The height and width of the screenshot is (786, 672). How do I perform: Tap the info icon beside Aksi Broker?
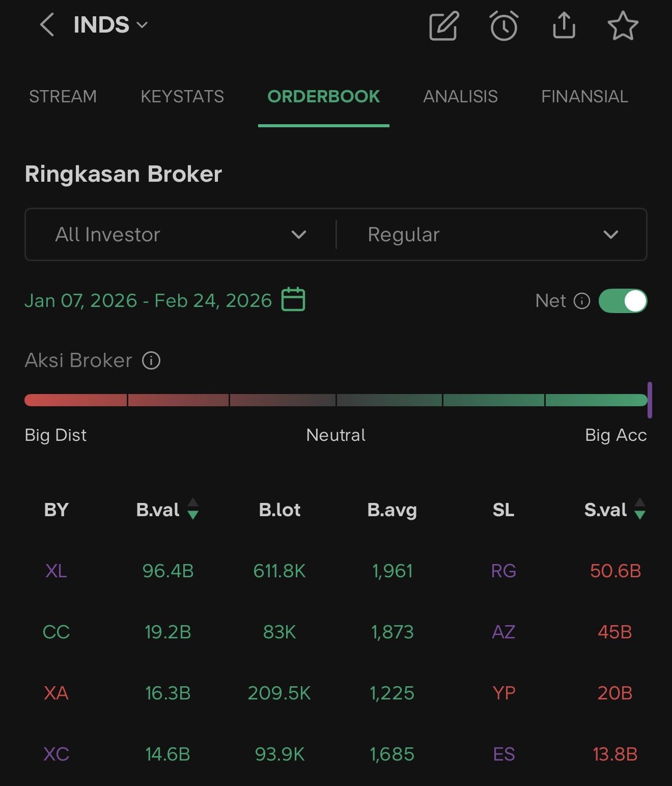pyautogui.click(x=151, y=360)
